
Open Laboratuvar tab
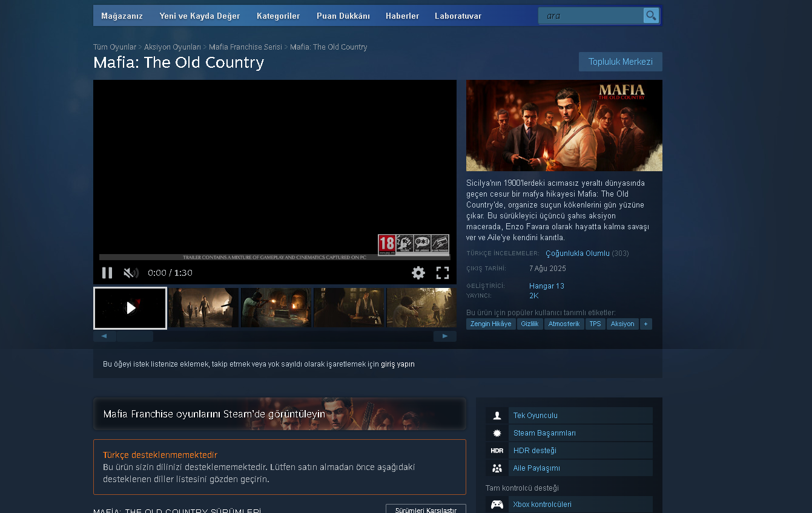(458, 16)
